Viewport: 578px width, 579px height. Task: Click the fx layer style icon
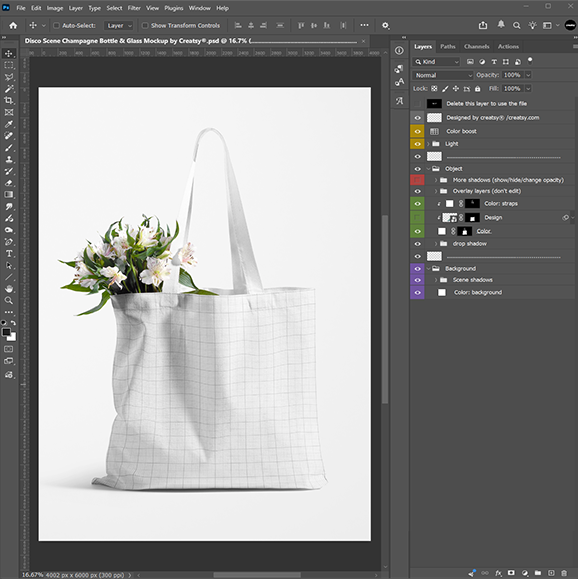(x=498, y=573)
